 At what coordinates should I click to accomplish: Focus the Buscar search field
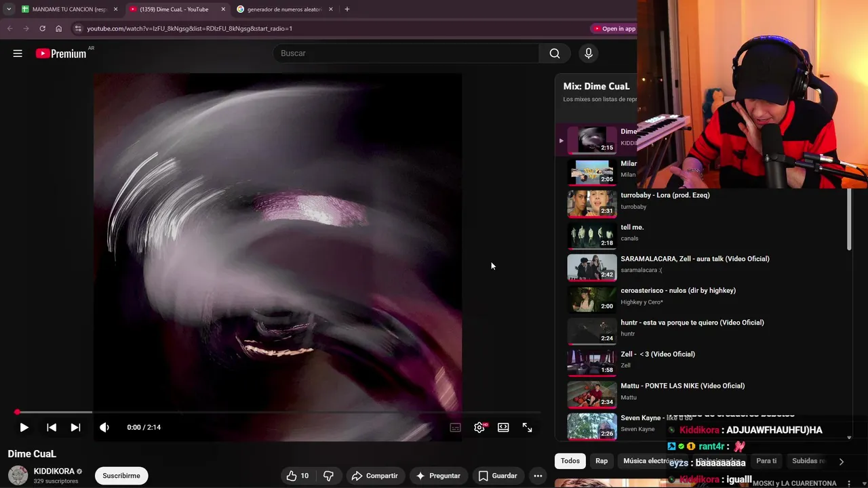[406, 54]
